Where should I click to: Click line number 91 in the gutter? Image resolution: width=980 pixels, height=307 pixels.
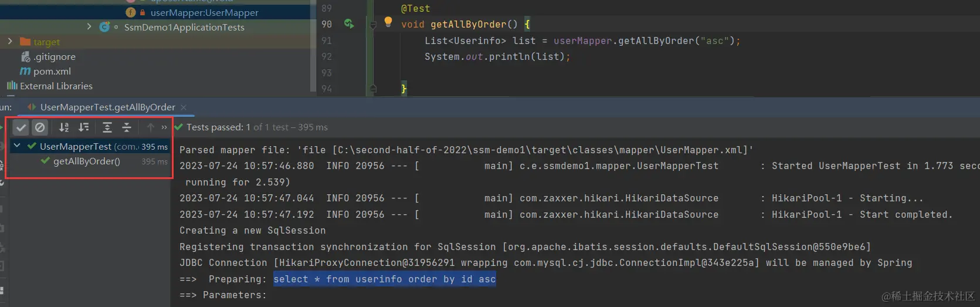click(x=327, y=41)
